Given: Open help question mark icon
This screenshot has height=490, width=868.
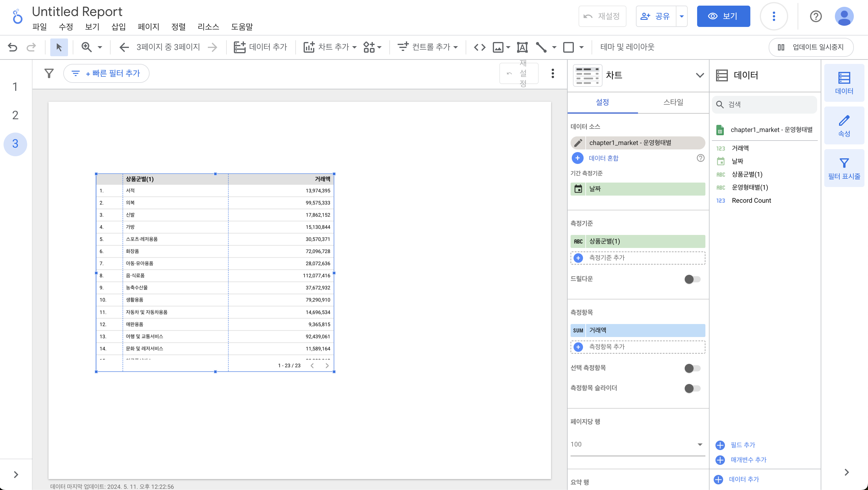Looking at the screenshot, I should coord(815,16).
